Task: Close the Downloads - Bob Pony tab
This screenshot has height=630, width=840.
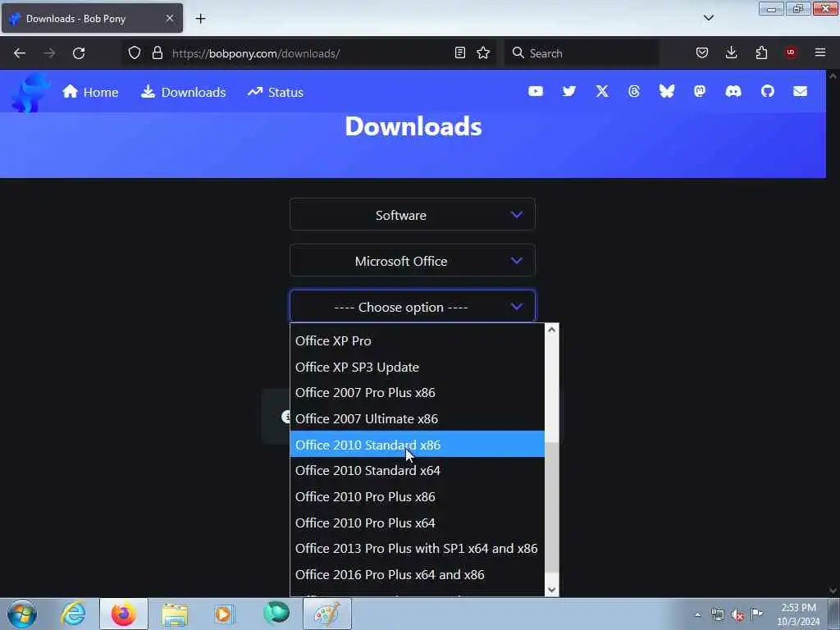Action: point(169,18)
